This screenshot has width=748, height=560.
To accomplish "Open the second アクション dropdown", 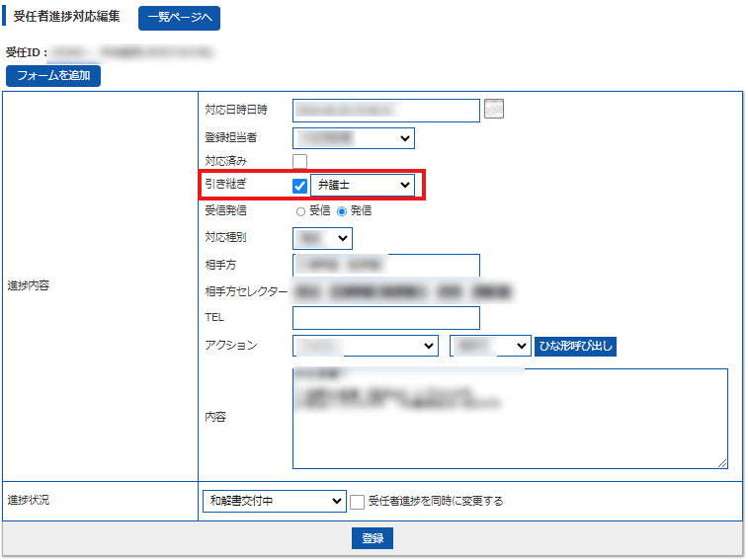I will pyautogui.click(x=490, y=346).
